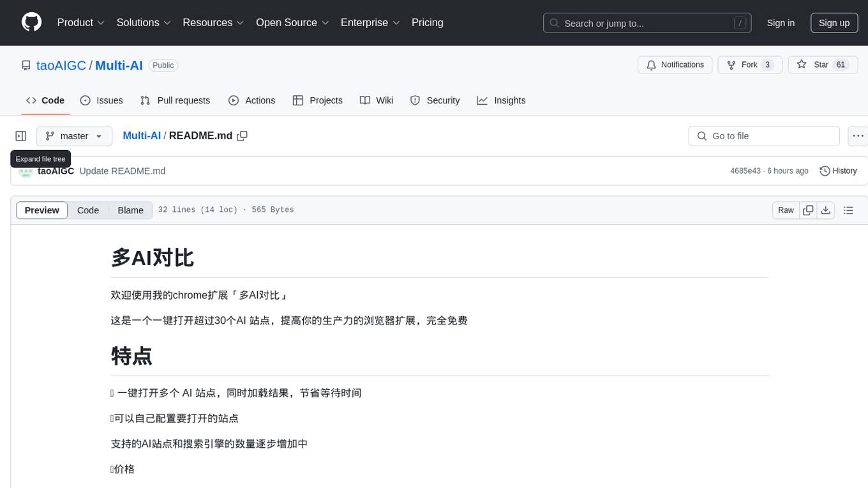The image size is (868, 488).
Task: Switch to the Blame view
Action: [130, 210]
